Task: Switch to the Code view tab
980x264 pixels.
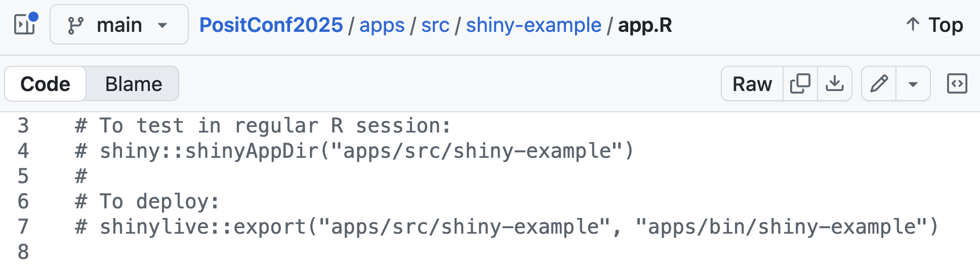Action: (45, 84)
